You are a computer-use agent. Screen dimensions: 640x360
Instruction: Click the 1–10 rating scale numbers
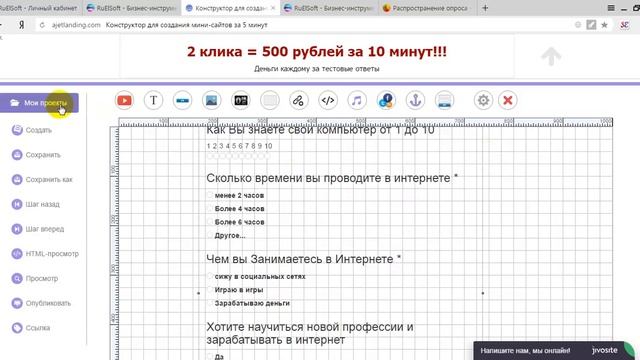click(239, 146)
